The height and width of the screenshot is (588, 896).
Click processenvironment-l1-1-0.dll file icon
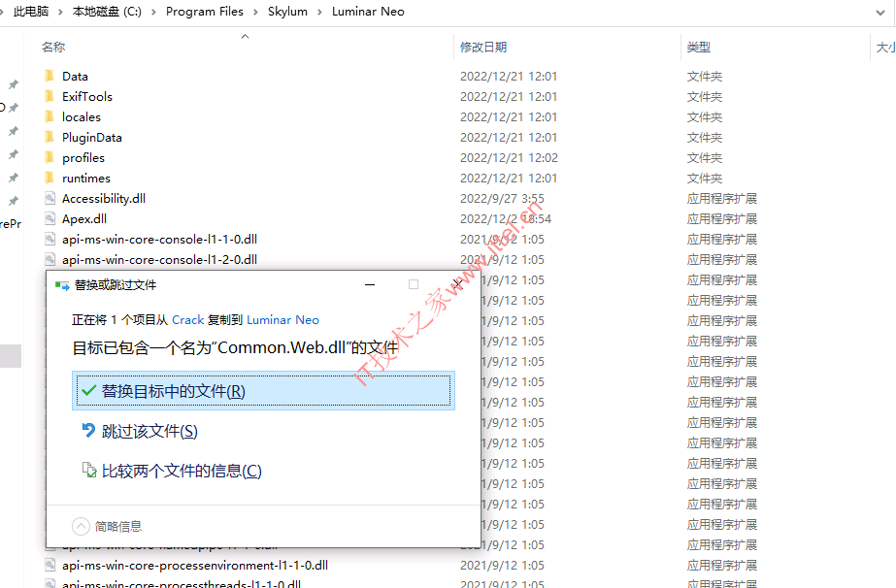click(x=50, y=565)
